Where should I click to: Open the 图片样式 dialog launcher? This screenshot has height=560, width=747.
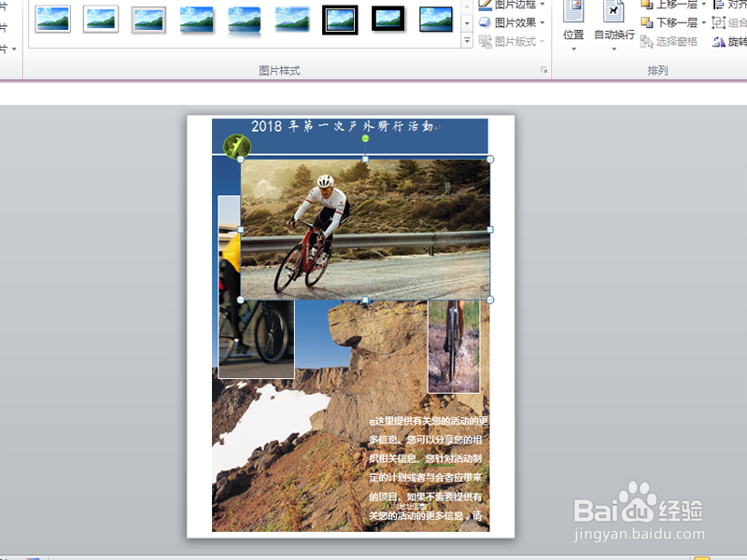pyautogui.click(x=543, y=70)
